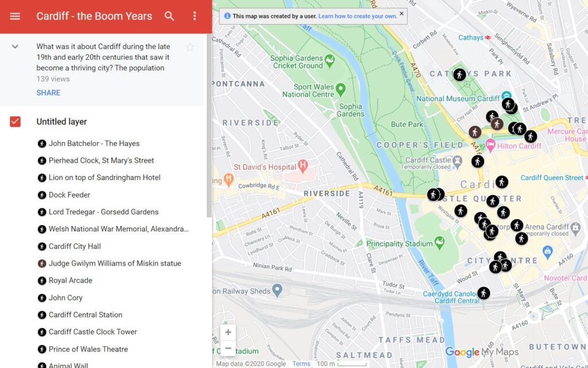Expand the map description chevron
Screen dimensions: 588x368
coord(16,47)
